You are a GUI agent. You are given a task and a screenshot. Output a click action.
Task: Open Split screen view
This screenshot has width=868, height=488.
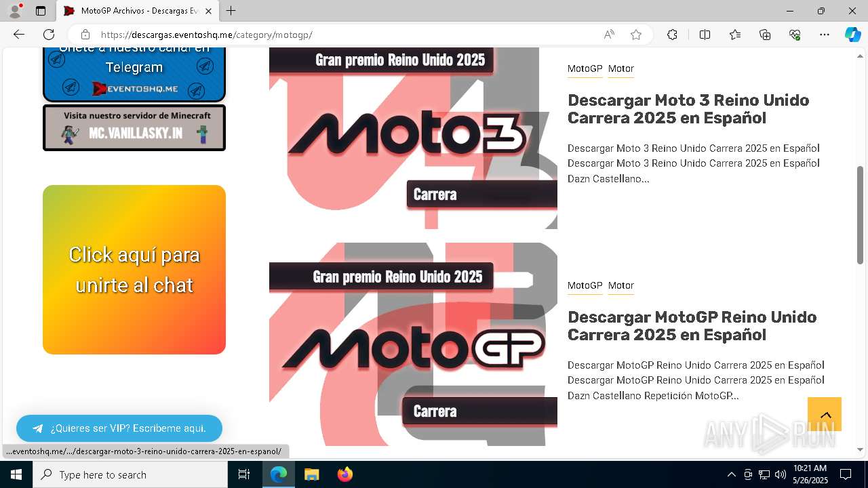pyautogui.click(x=705, y=35)
